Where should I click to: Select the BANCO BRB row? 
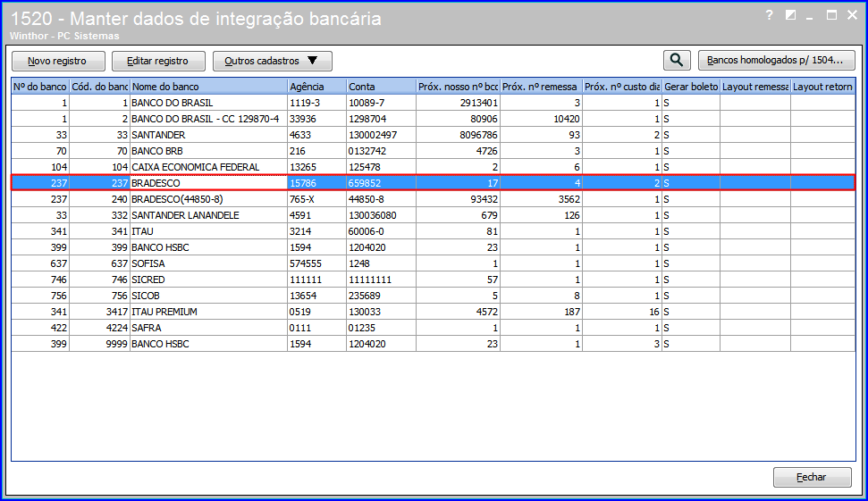tap(434, 151)
